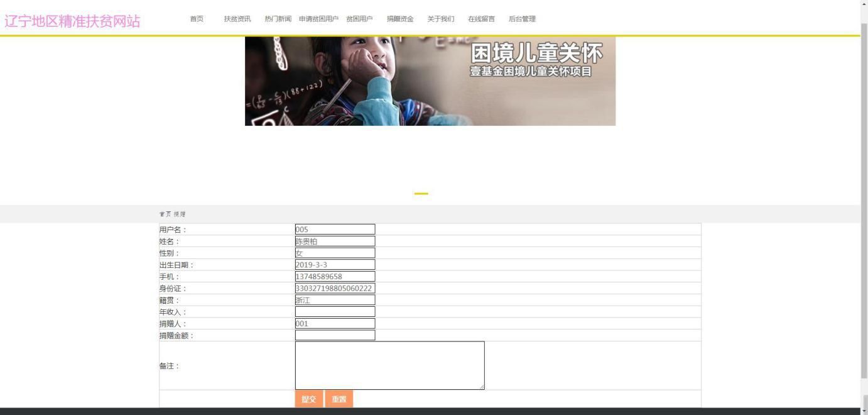Viewport: 868px width, 415px height.
Task: Click the 捐赠人: label text
Action: tap(173, 324)
